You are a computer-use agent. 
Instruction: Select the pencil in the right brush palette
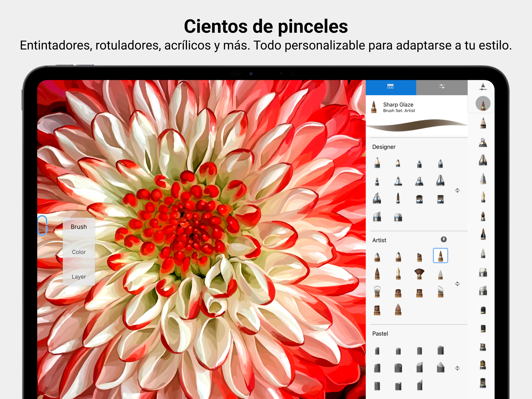point(483,123)
